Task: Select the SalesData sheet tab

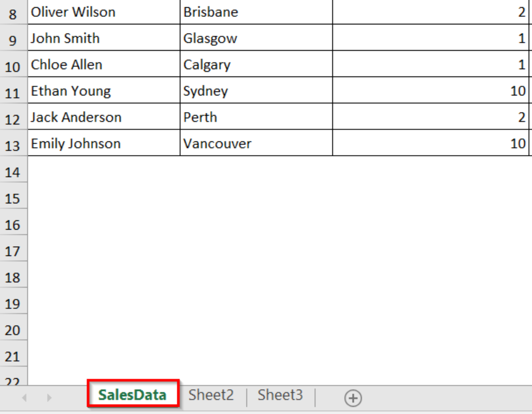Action: pyautogui.click(x=133, y=395)
